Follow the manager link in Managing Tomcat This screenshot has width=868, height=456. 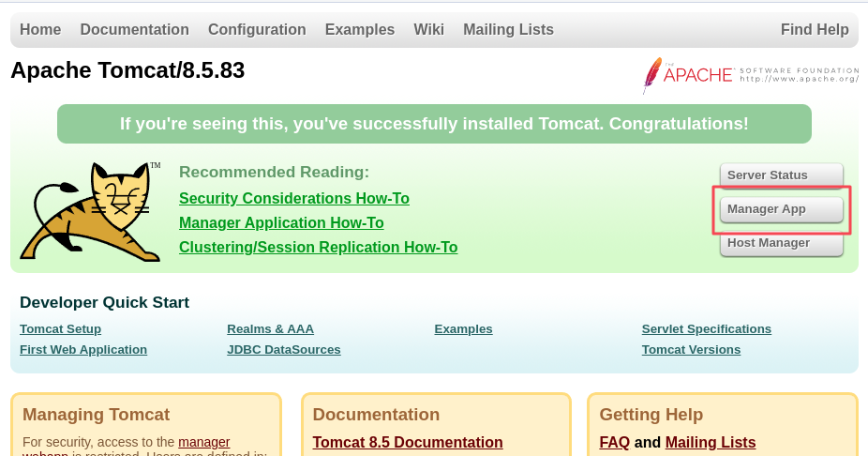pyautogui.click(x=203, y=442)
